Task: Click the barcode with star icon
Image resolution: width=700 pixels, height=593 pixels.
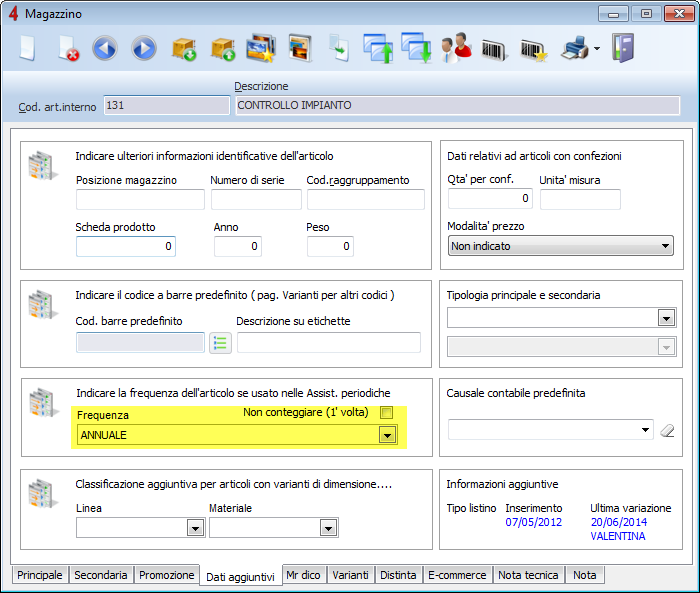Action: tap(533, 50)
